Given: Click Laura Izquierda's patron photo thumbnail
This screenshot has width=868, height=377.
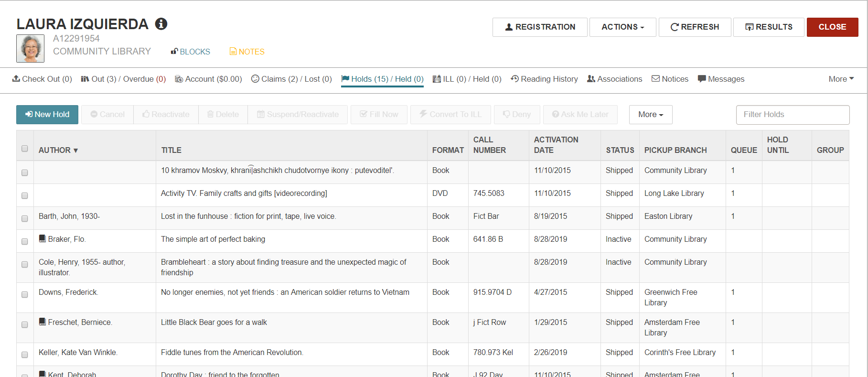Looking at the screenshot, I should pyautogui.click(x=31, y=48).
